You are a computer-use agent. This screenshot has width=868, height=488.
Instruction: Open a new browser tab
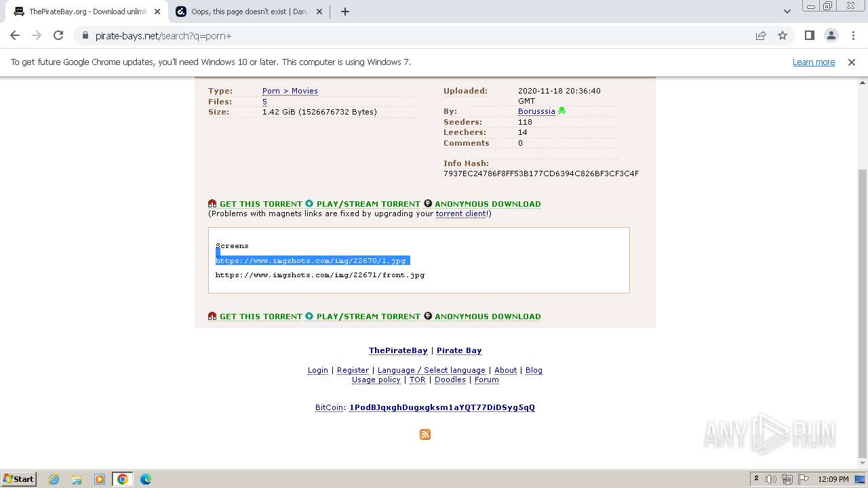click(345, 12)
